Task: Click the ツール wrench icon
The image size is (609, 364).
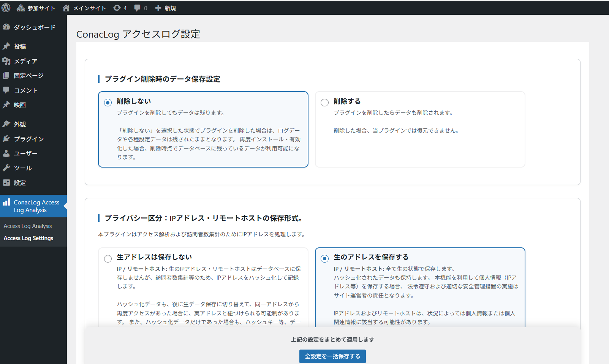Action: point(6,168)
